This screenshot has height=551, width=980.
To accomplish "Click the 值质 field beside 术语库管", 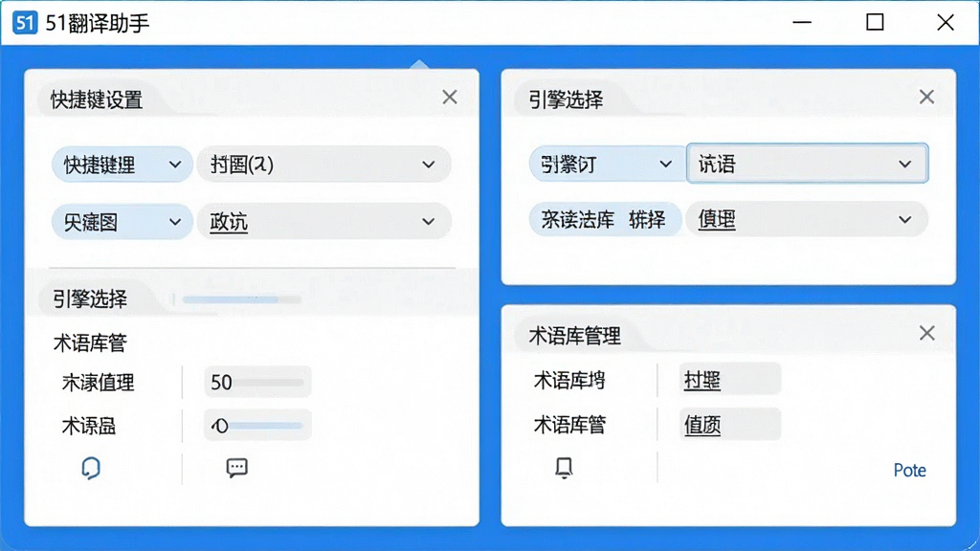I will (x=730, y=425).
